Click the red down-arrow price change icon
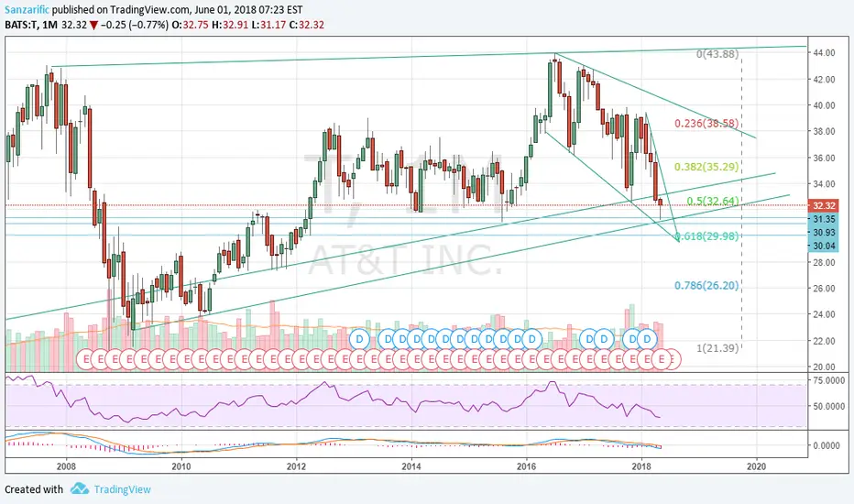The height and width of the screenshot is (504, 854). coord(93,25)
